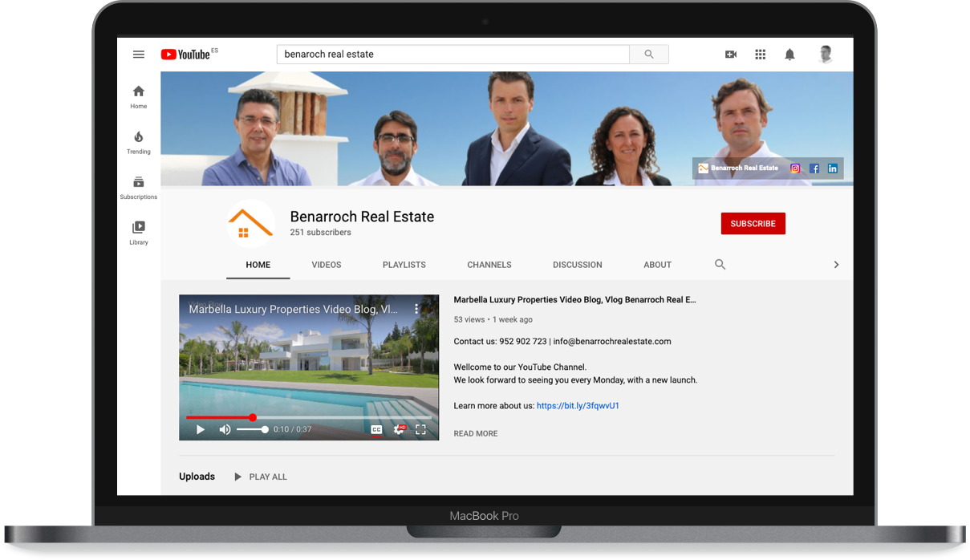This screenshot has height=560, width=970.
Task: Click PLAY ALL next to Uploads
Action: pos(261,477)
